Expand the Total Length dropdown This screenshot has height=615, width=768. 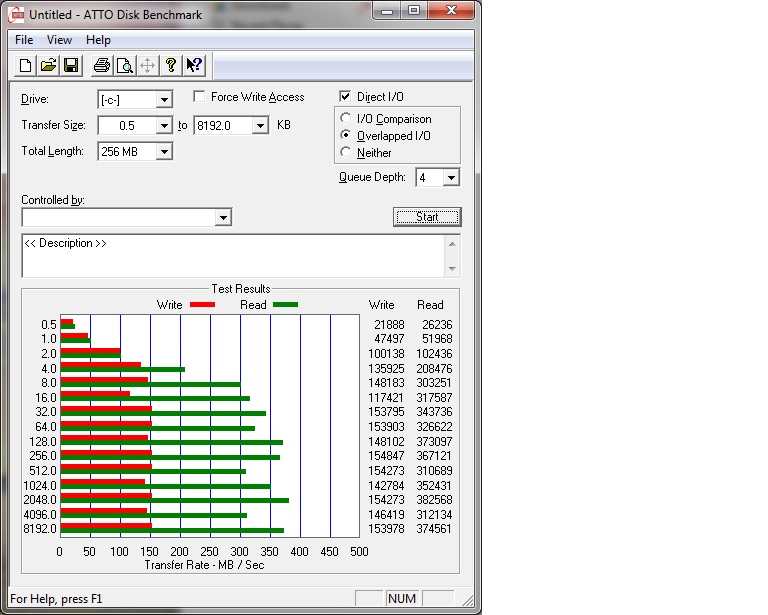pyautogui.click(x=164, y=151)
